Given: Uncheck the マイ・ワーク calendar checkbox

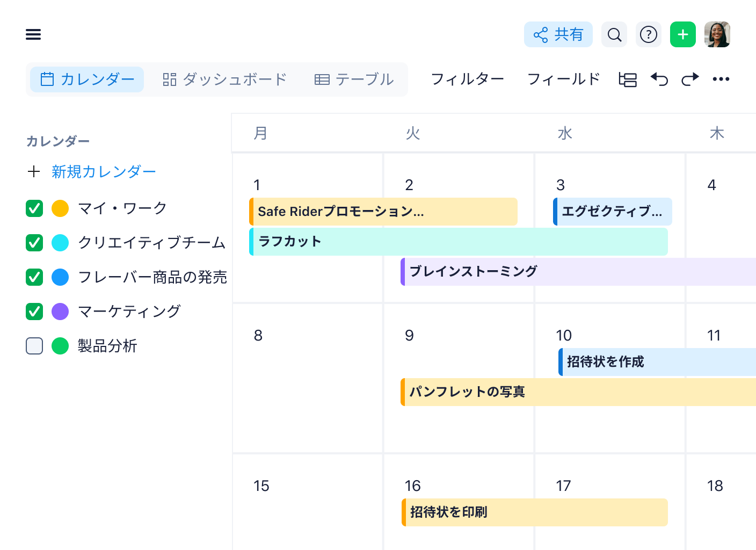Looking at the screenshot, I should tap(34, 208).
